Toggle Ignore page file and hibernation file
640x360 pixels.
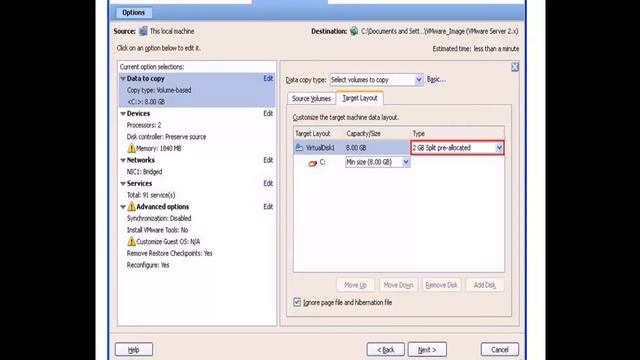[297, 302]
